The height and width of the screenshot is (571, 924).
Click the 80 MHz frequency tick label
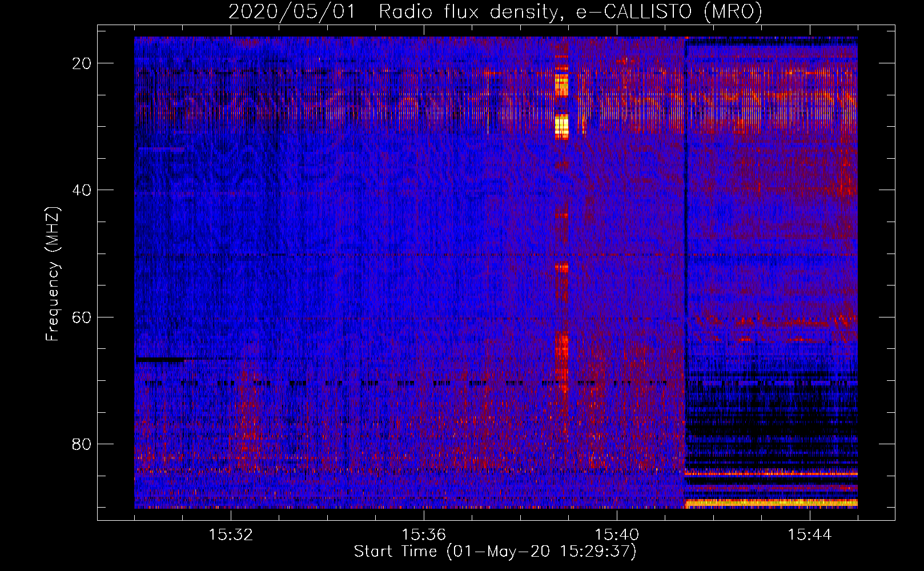(x=82, y=444)
